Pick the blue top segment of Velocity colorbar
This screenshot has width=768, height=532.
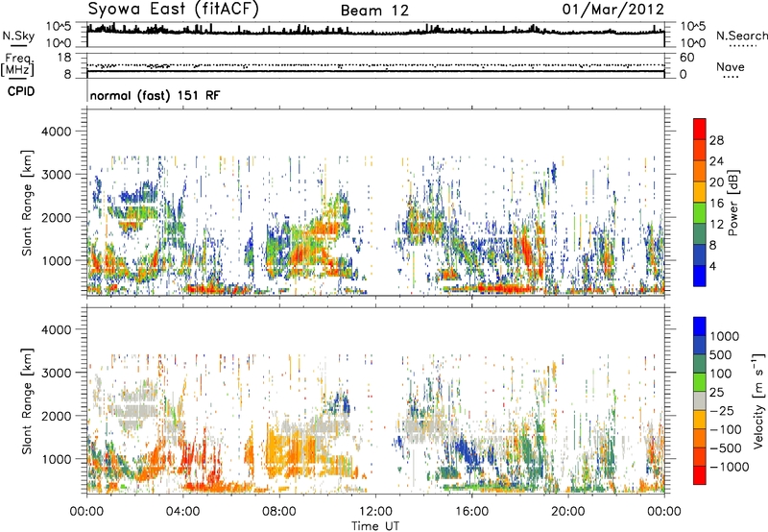pyautogui.click(x=700, y=326)
